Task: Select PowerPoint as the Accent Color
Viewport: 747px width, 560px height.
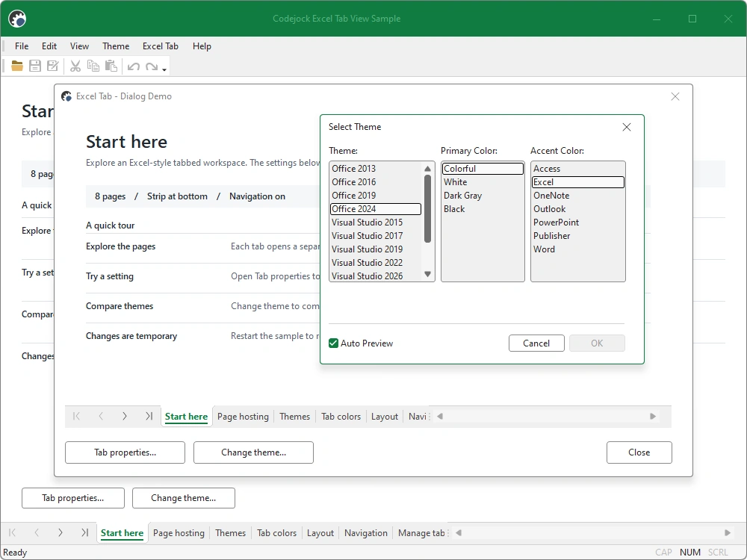Action: (578, 223)
